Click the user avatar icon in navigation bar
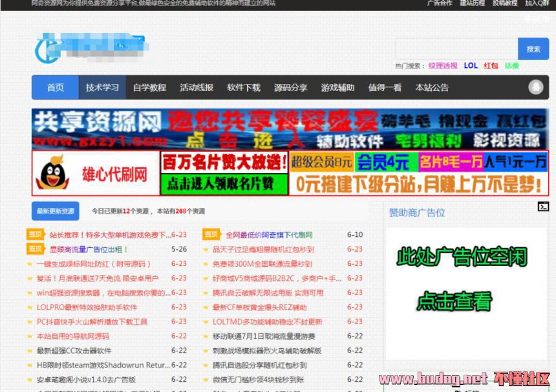The width and height of the screenshot is (556, 392). click(536, 87)
